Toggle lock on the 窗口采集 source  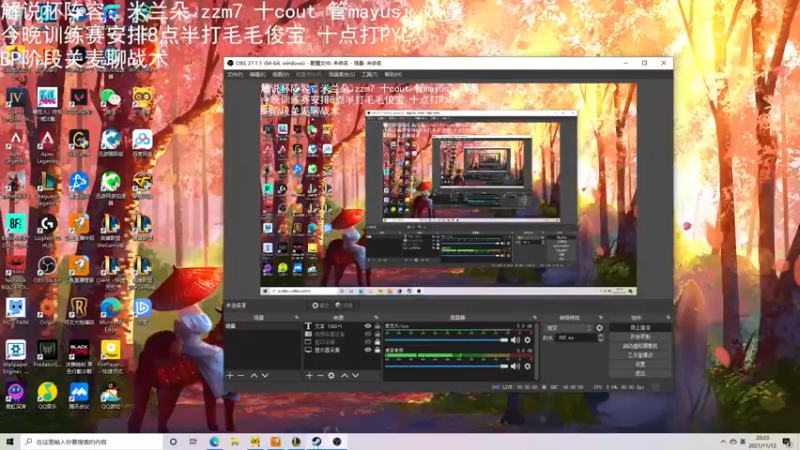point(377,342)
